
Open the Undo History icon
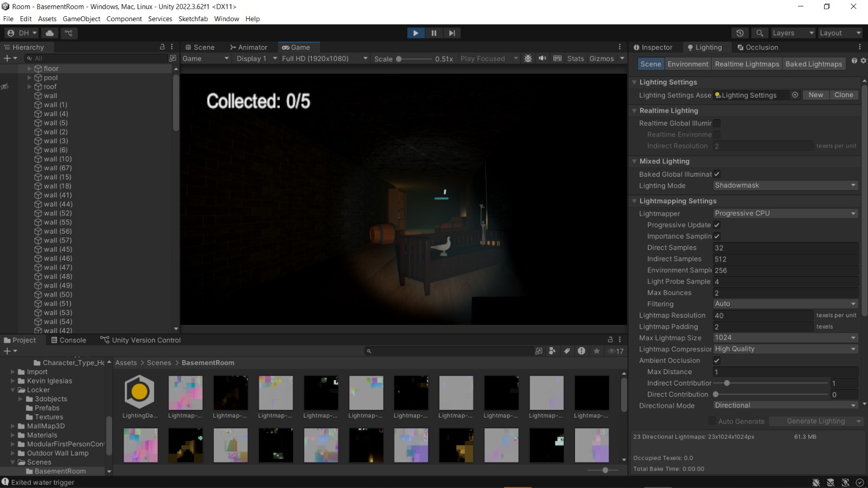click(739, 33)
